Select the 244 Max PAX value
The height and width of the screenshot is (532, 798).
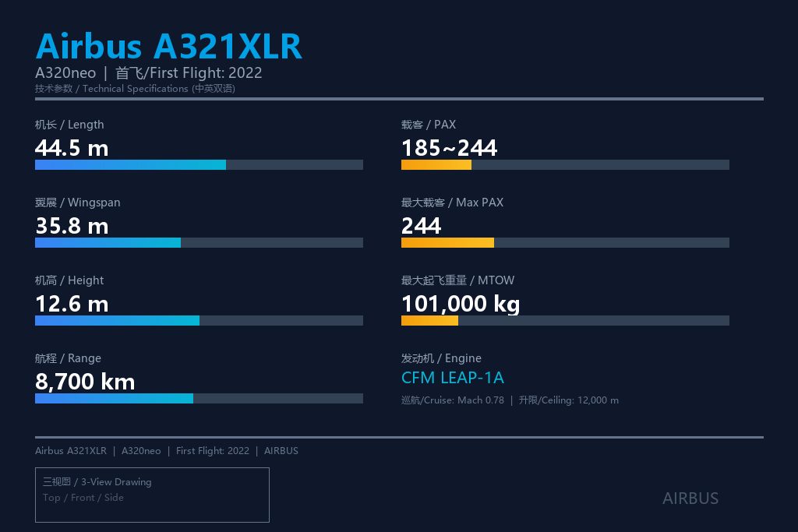[421, 226]
